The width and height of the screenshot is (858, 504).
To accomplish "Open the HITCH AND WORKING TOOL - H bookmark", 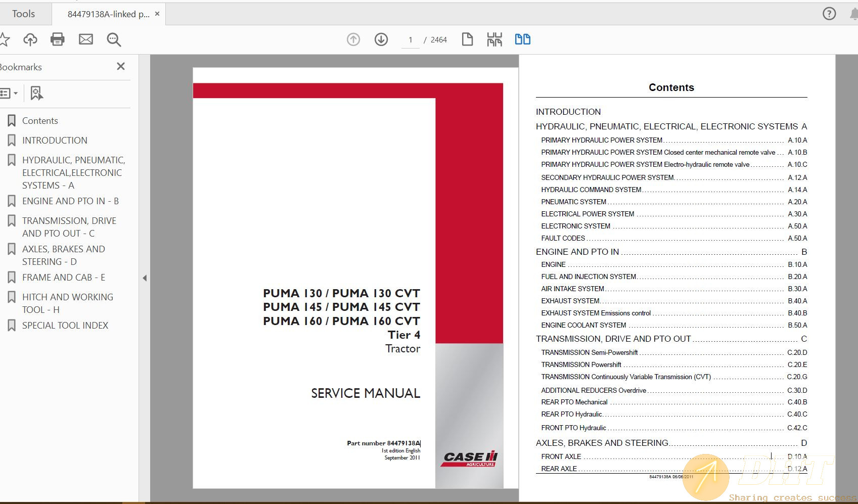I will 68,303.
